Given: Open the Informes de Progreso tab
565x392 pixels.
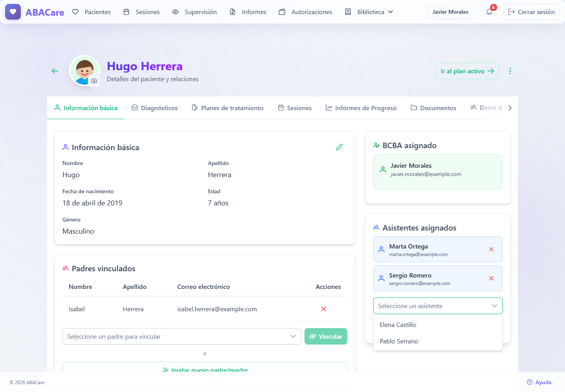Looking at the screenshot, I should pyautogui.click(x=361, y=108).
